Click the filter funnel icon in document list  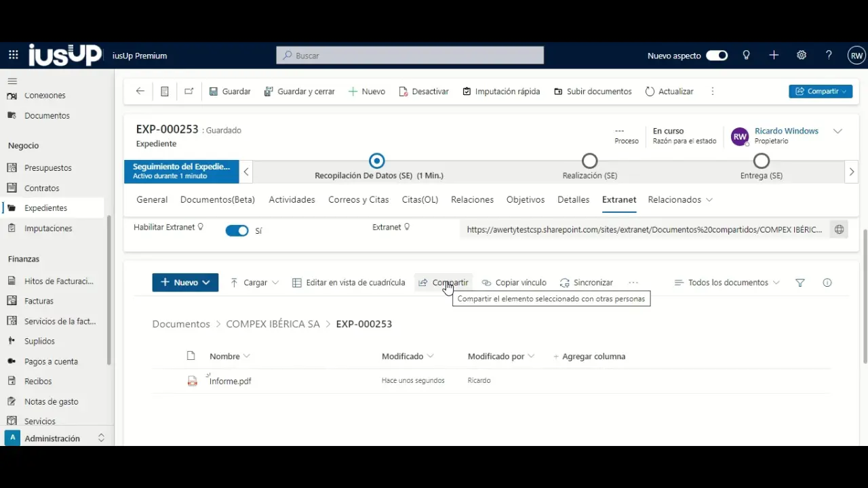pos(800,283)
